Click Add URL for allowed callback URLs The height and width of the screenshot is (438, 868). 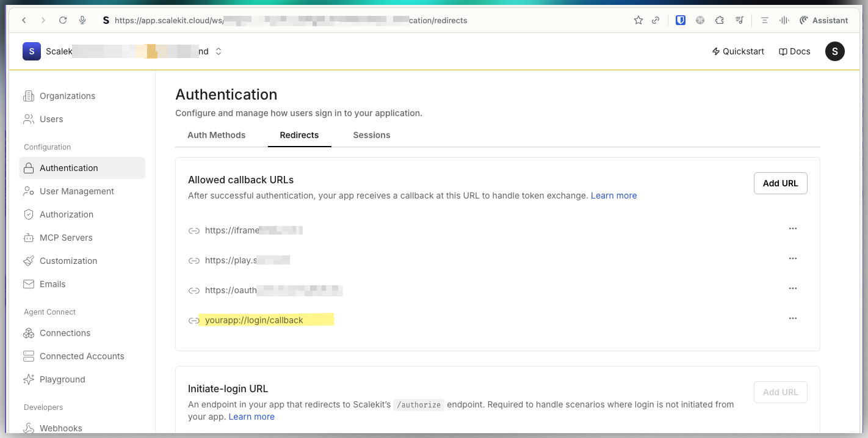(x=780, y=183)
